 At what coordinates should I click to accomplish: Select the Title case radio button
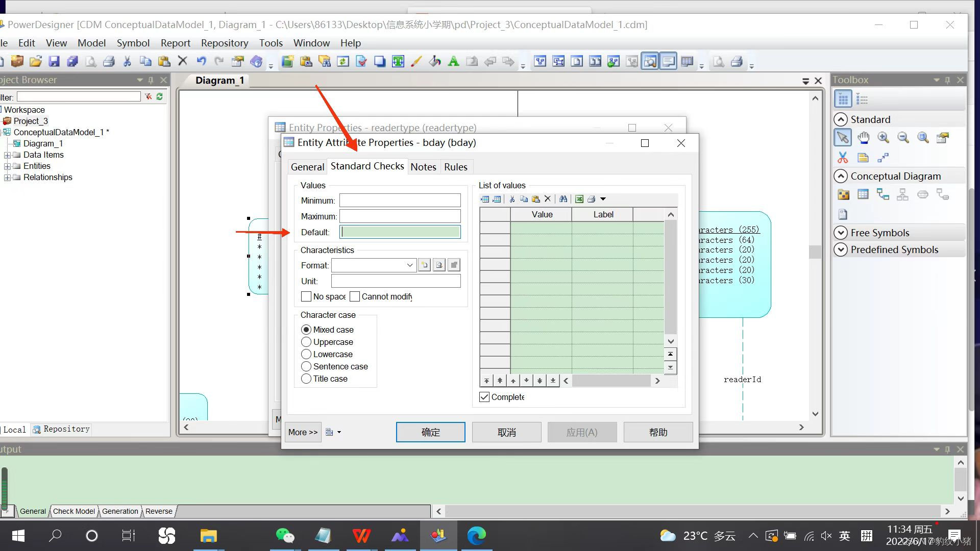click(x=306, y=379)
